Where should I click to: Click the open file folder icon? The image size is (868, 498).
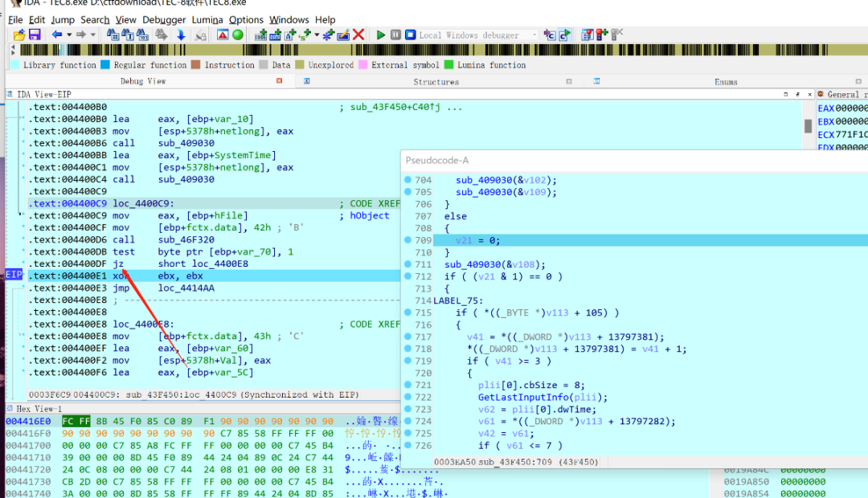click(19, 35)
